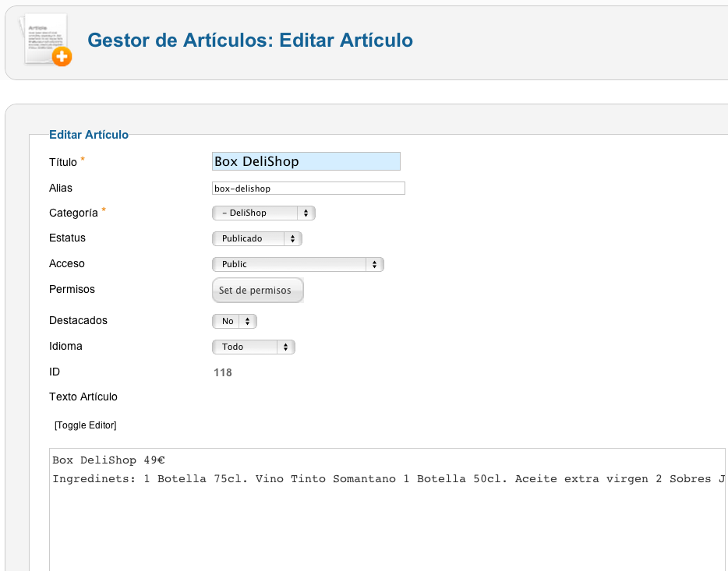The image size is (728, 571).
Task: Click the Editar Artículo fieldset legend
Action: pos(89,135)
